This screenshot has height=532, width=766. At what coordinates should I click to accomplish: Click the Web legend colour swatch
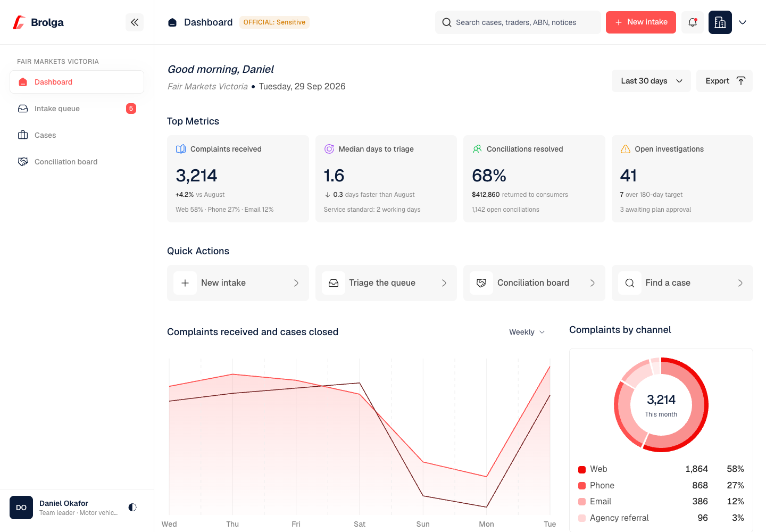click(x=582, y=469)
